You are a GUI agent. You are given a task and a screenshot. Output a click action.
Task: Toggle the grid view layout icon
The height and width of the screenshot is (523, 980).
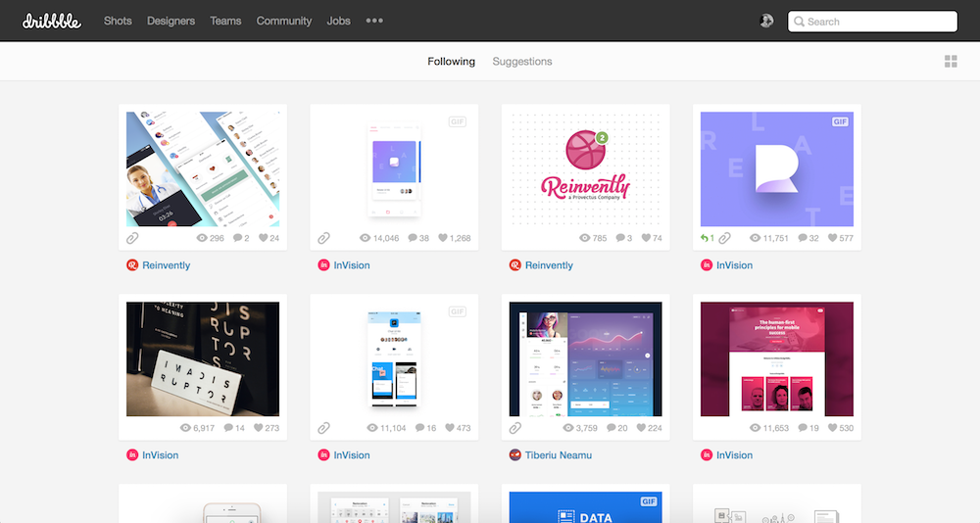point(951,62)
